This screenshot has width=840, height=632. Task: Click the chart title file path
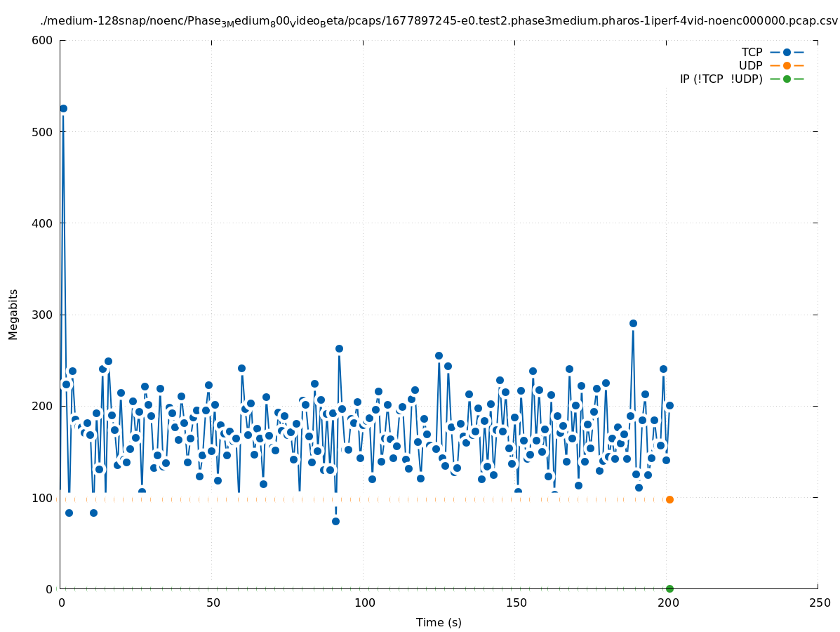(439, 21)
